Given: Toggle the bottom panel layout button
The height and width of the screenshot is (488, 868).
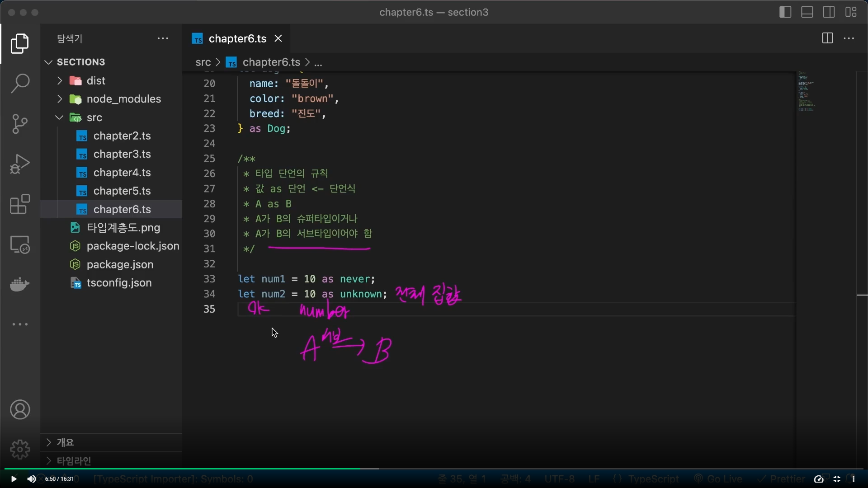Looking at the screenshot, I should tap(807, 12).
